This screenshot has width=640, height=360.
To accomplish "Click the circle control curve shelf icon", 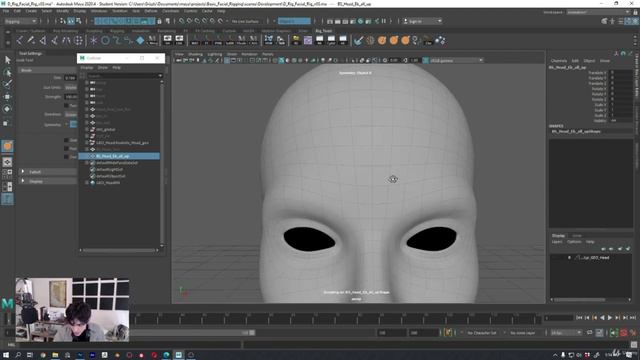I will click(x=105, y=40).
